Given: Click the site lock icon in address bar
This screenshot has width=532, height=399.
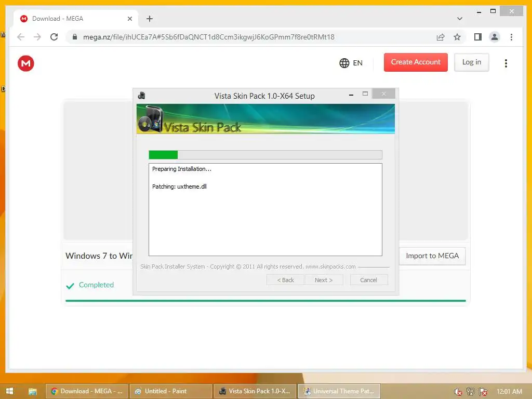Looking at the screenshot, I should (x=75, y=37).
